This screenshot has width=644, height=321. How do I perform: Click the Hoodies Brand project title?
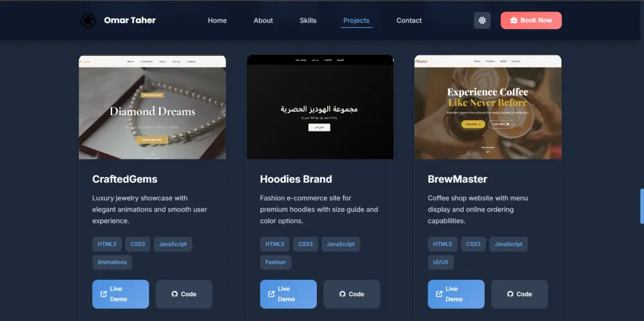tap(296, 179)
